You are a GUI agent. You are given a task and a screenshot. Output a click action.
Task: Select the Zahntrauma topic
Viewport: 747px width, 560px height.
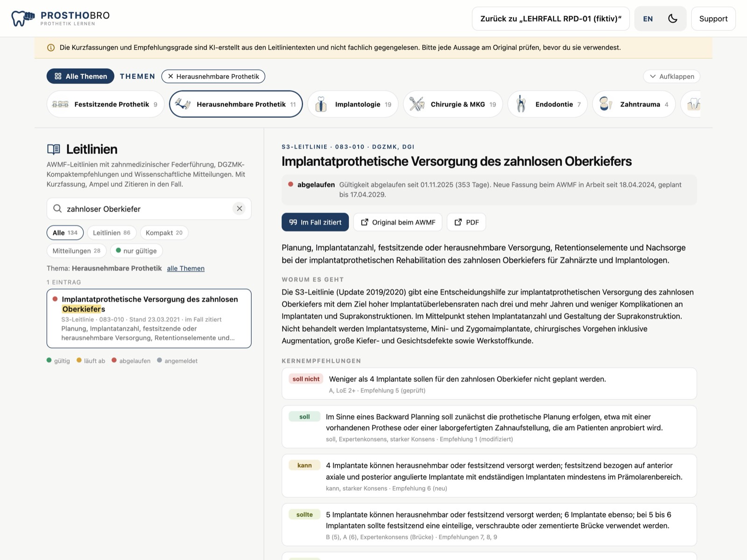pos(634,104)
